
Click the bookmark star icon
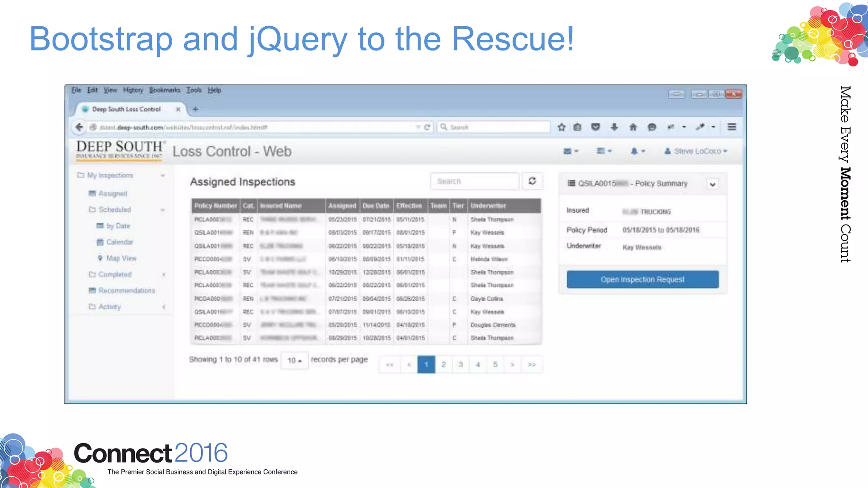pyautogui.click(x=562, y=127)
